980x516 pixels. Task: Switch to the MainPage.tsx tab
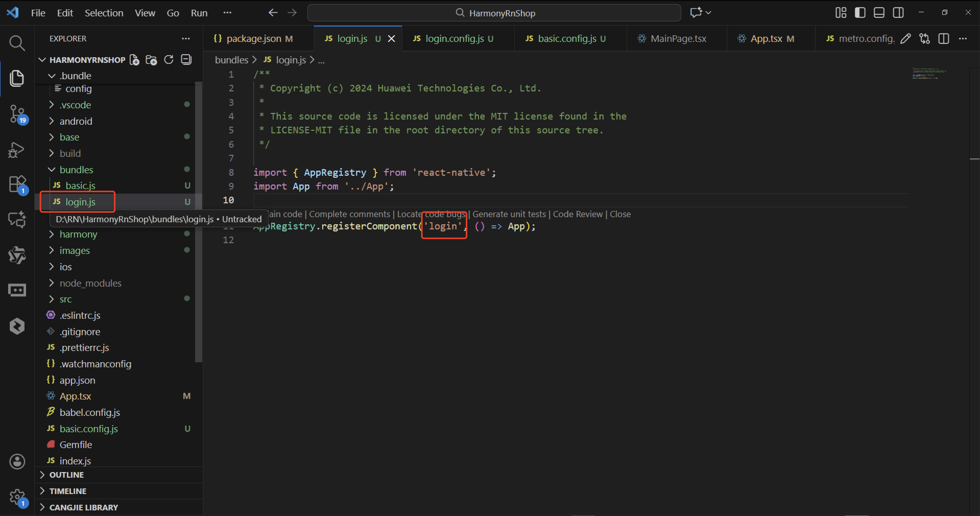[677, 38]
